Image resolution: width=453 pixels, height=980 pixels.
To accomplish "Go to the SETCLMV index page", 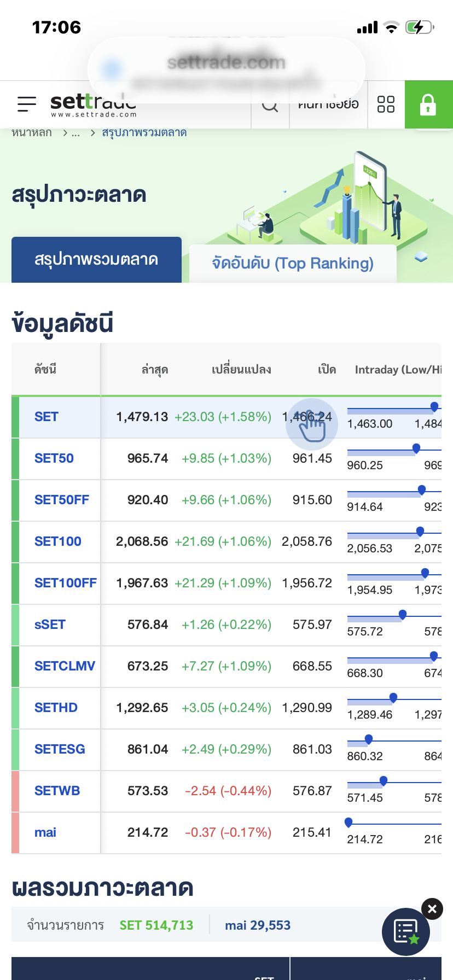I will [65, 666].
